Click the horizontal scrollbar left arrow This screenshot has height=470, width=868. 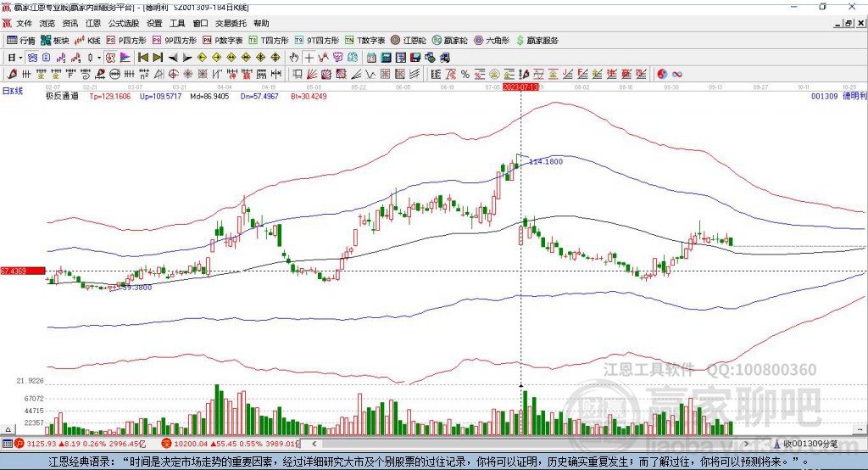tap(314, 444)
